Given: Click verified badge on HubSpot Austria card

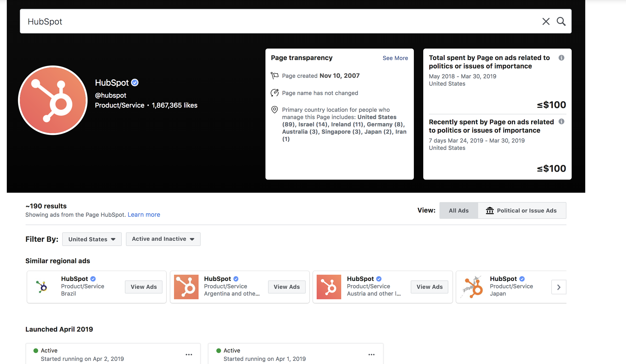Looking at the screenshot, I should coord(379,279).
